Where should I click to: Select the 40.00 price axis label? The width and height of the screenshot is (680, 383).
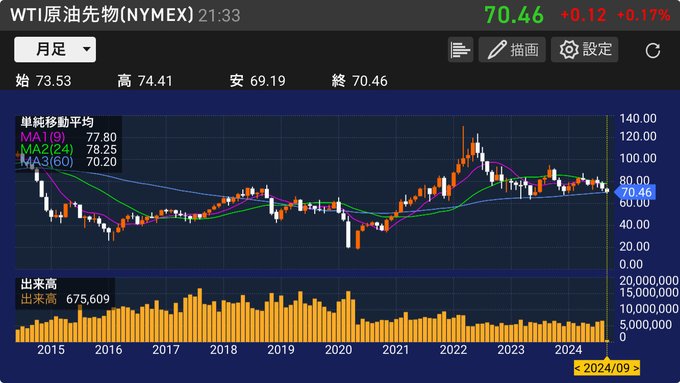[x=634, y=225]
